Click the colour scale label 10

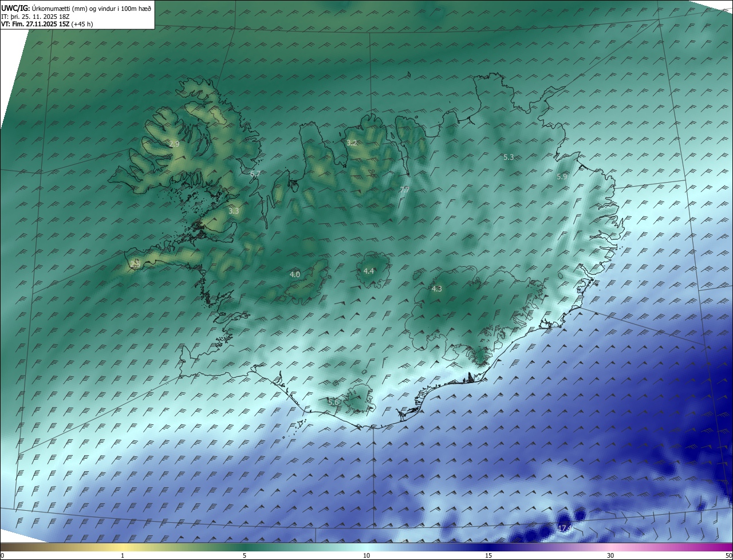[x=366, y=555]
